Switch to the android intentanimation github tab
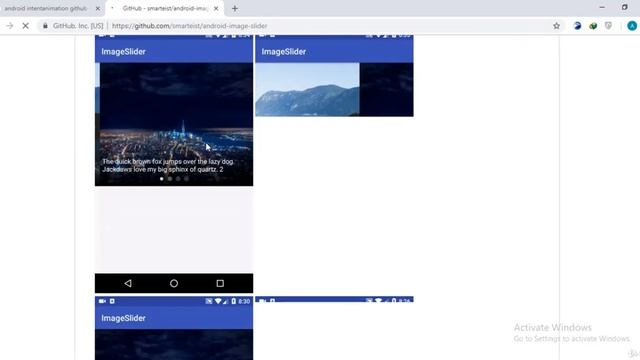 point(45,8)
